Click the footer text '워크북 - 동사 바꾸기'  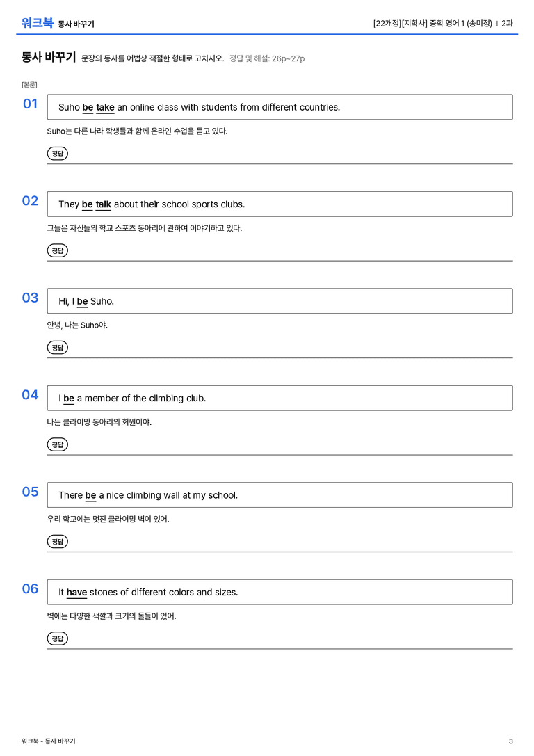(x=48, y=741)
